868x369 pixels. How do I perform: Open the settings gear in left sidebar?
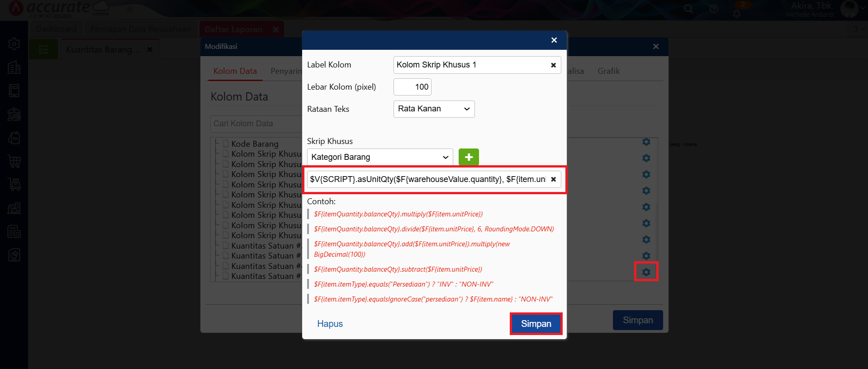14,44
